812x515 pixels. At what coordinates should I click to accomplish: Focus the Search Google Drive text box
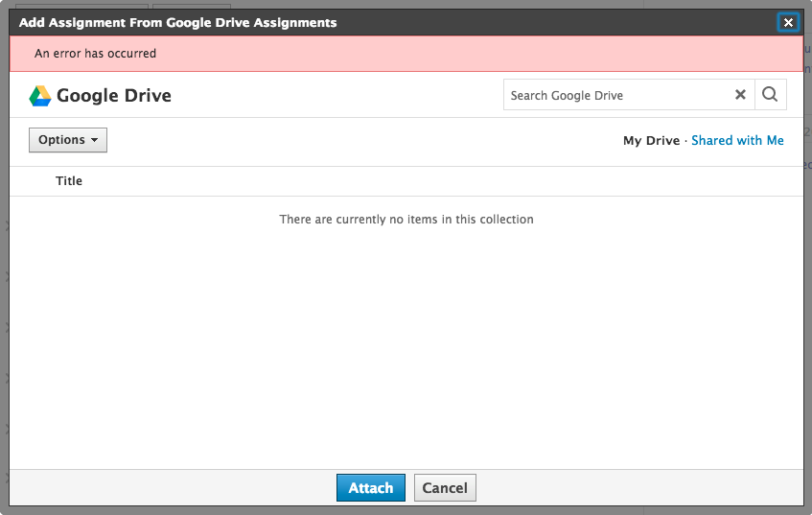(615, 95)
